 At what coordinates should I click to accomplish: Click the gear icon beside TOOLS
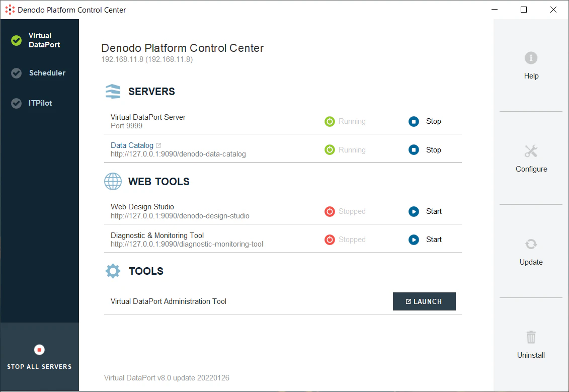click(x=113, y=271)
